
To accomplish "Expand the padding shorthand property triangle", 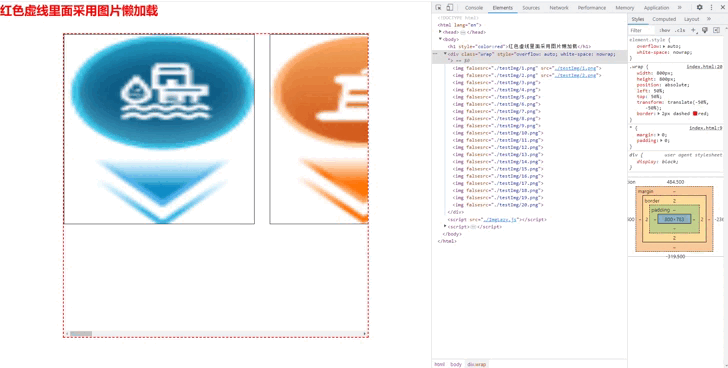I will coord(661,141).
